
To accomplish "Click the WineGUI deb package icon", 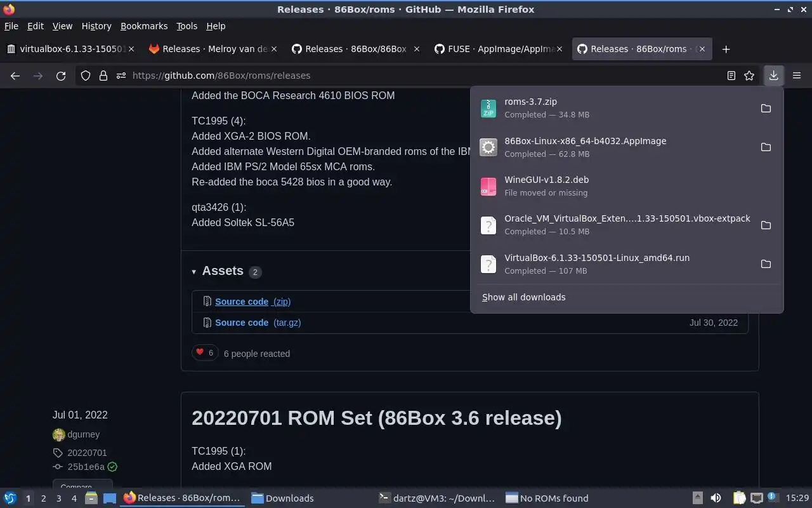I will point(488,186).
